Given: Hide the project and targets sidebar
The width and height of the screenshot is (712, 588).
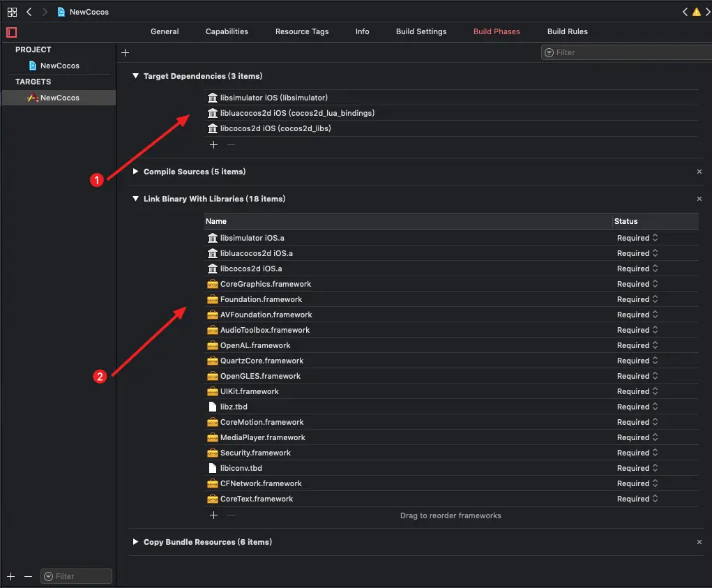Looking at the screenshot, I should pyautogui.click(x=11, y=32).
